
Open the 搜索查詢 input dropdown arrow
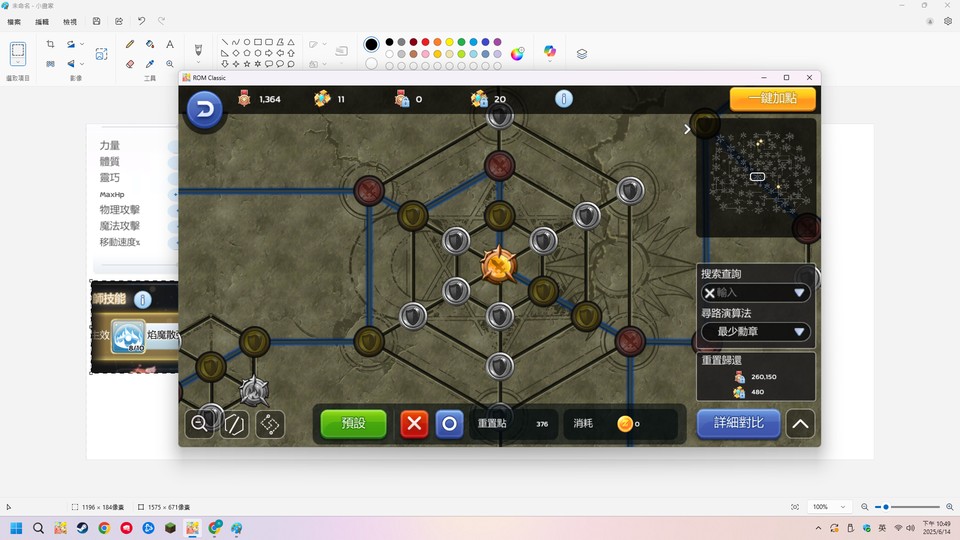pos(799,293)
